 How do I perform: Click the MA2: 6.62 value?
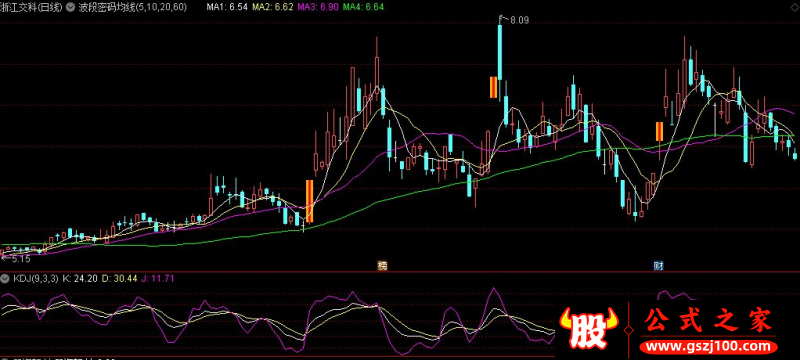click(272, 7)
